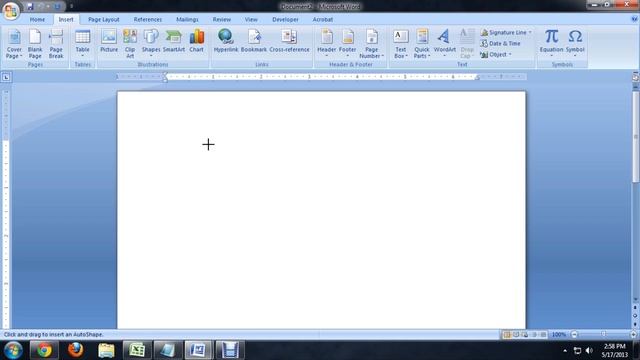Switch to Full Screen Reading view
This screenshot has width=640, height=360.
pyautogui.click(x=516, y=335)
